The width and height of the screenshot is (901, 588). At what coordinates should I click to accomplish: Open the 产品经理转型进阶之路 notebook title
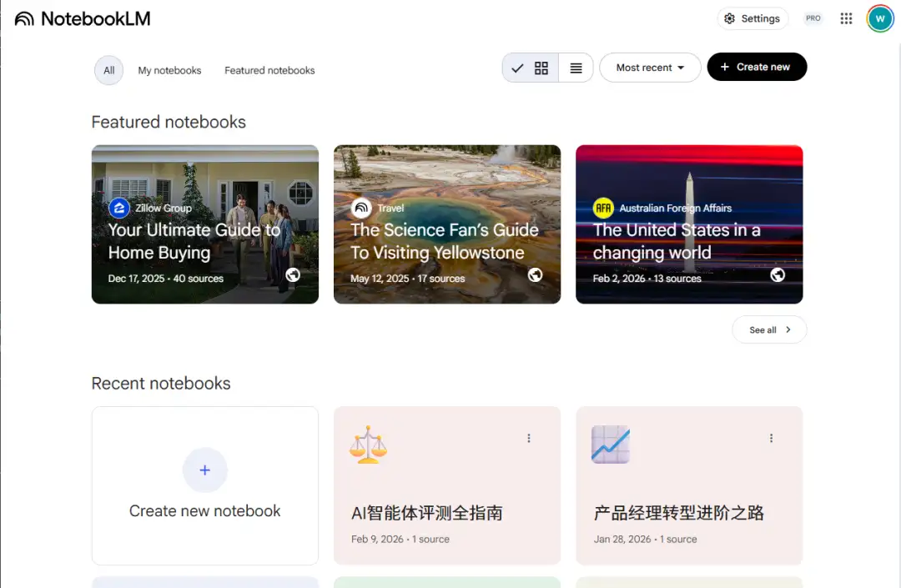[678, 513]
